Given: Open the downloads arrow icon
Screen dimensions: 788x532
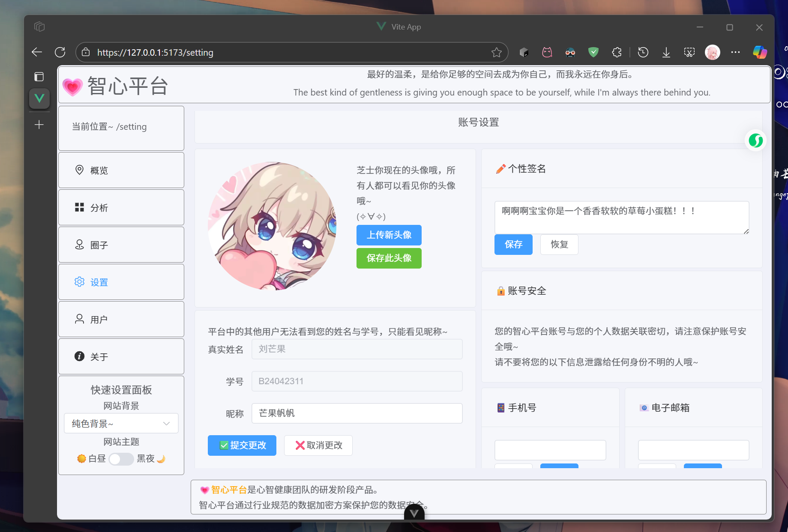Looking at the screenshot, I should pyautogui.click(x=666, y=52).
